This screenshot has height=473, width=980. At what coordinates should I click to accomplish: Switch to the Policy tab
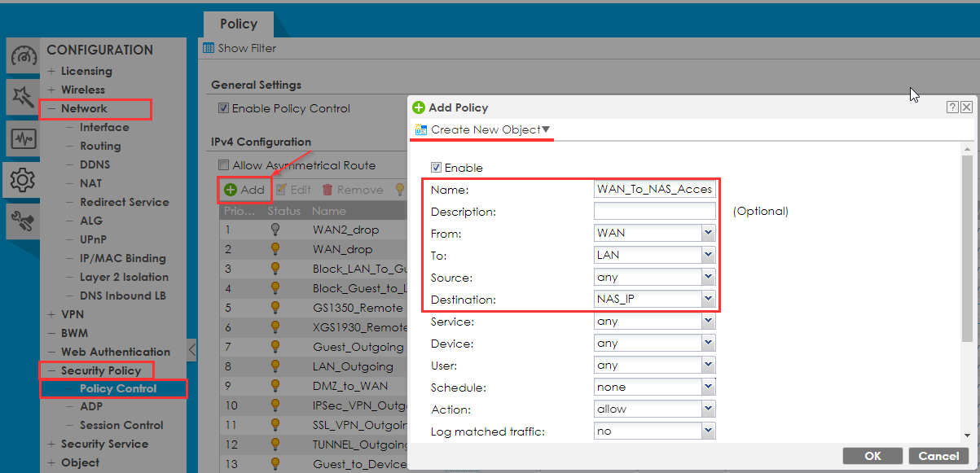pyautogui.click(x=238, y=24)
